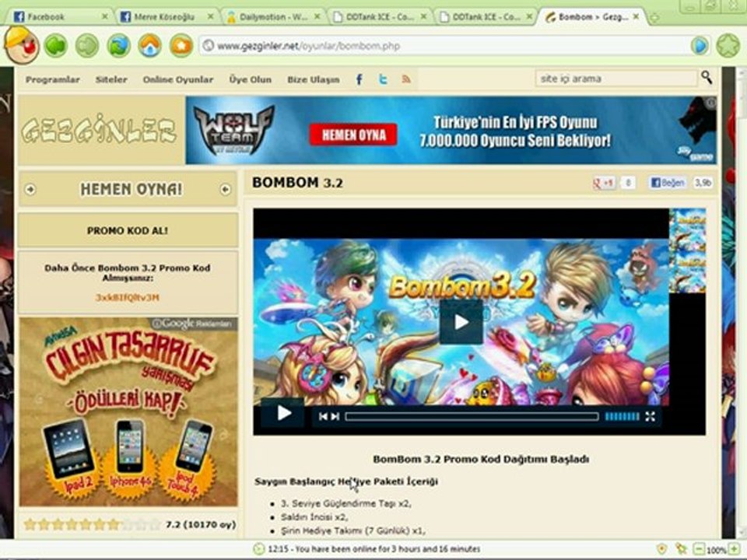Click the blue go arrow in address bar
This screenshot has width=747, height=560.
(700, 46)
